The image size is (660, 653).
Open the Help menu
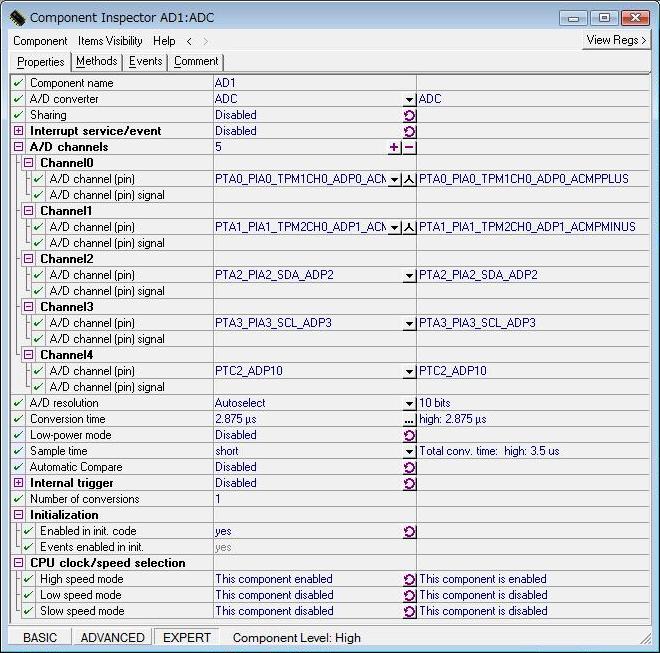point(164,41)
